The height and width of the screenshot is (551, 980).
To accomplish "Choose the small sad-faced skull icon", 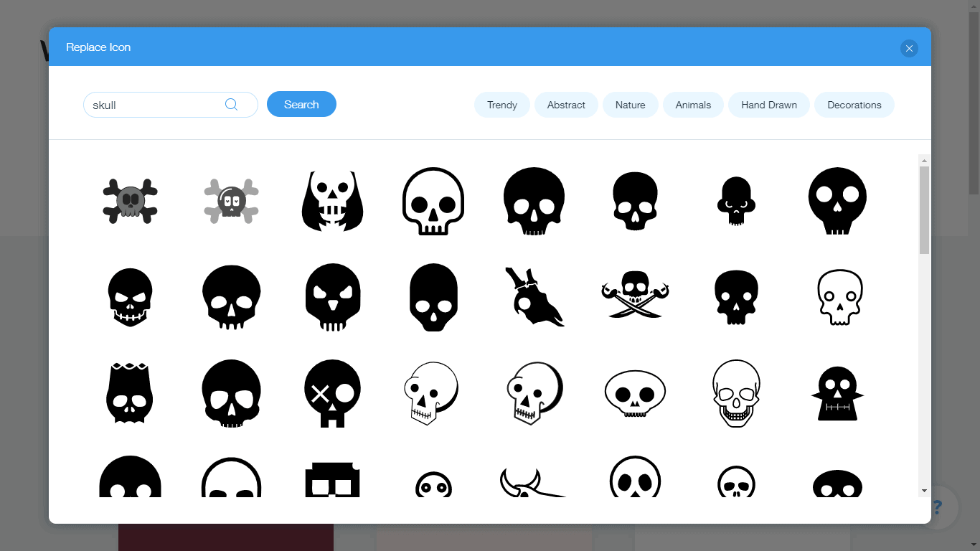I will (737, 201).
